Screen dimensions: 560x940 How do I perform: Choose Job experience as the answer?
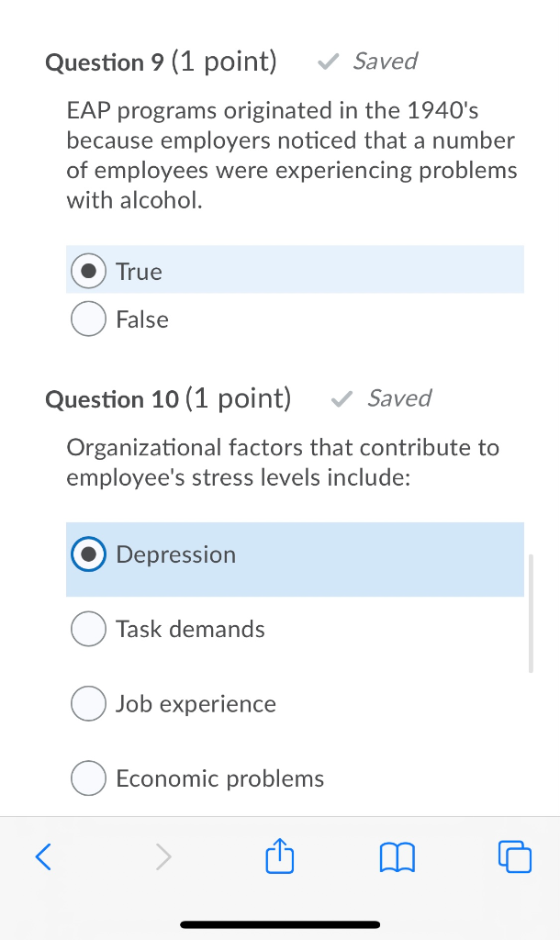coord(88,703)
